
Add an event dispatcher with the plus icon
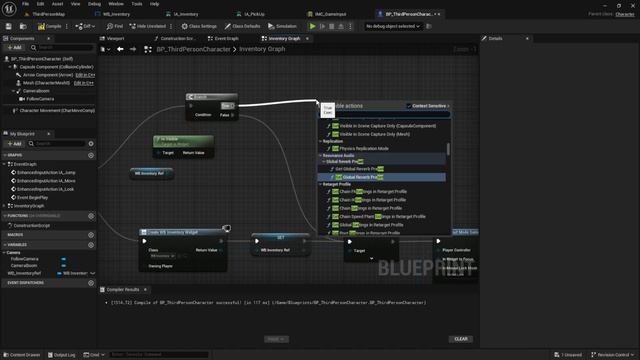[x=91, y=283]
